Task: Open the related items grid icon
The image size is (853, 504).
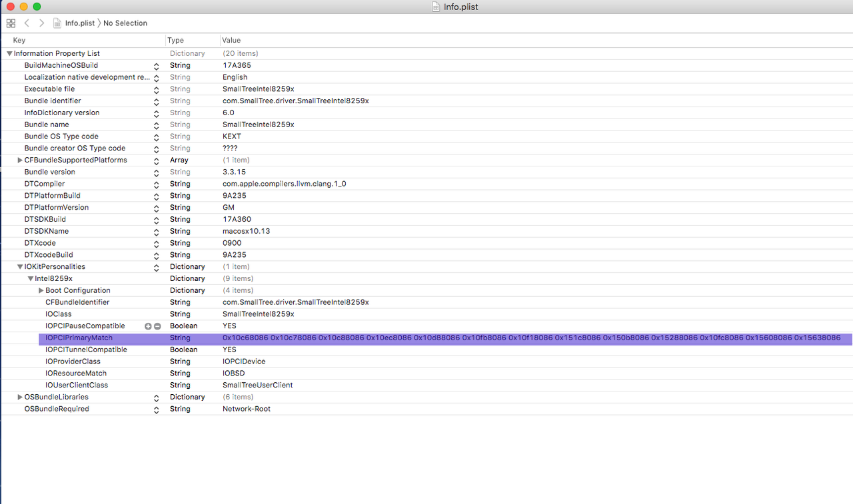Action: (x=11, y=23)
